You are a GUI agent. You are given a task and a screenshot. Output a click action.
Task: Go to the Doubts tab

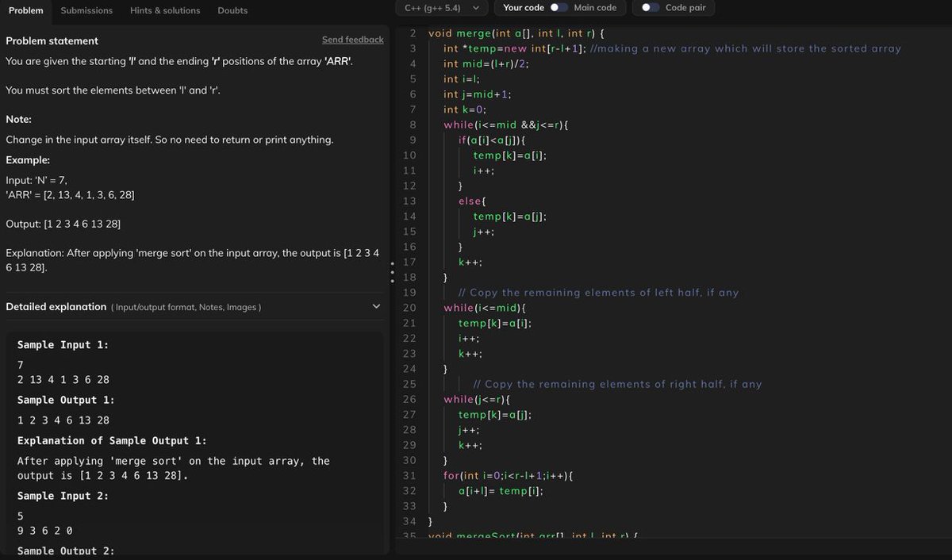click(232, 10)
